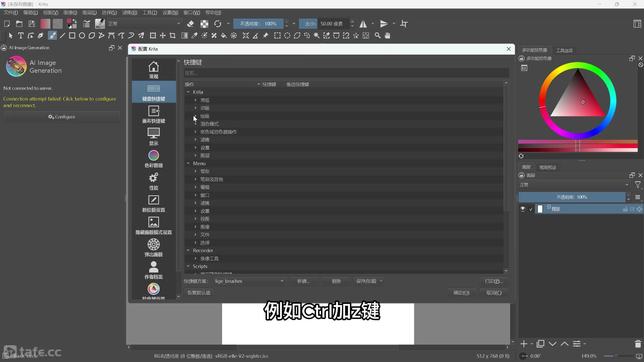The height and width of the screenshot is (362, 644).
Task: Select the rectangular selection tool
Action: pos(277,36)
